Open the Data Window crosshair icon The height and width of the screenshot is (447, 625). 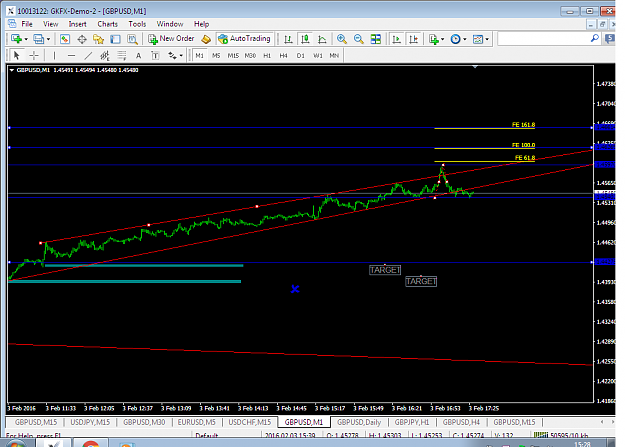tap(82, 39)
